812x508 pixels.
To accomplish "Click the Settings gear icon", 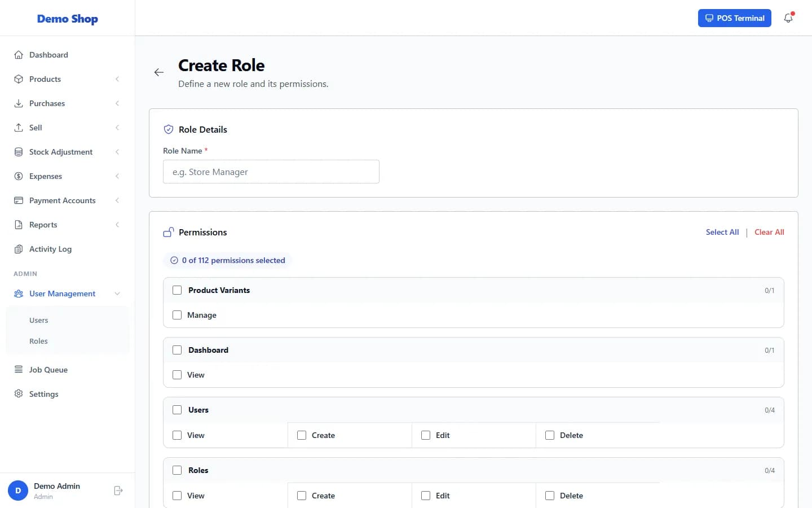I will pyautogui.click(x=19, y=394).
